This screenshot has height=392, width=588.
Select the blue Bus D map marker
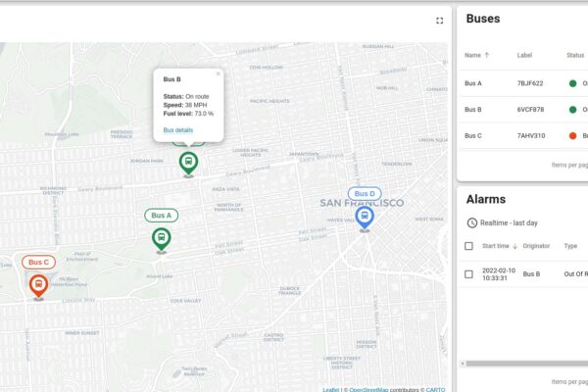(364, 217)
